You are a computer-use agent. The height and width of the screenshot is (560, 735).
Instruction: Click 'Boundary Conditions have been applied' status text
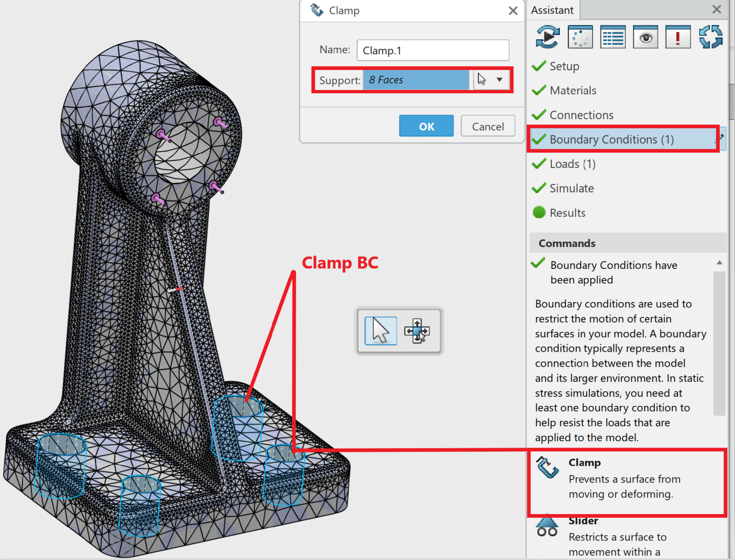pyautogui.click(x=613, y=272)
